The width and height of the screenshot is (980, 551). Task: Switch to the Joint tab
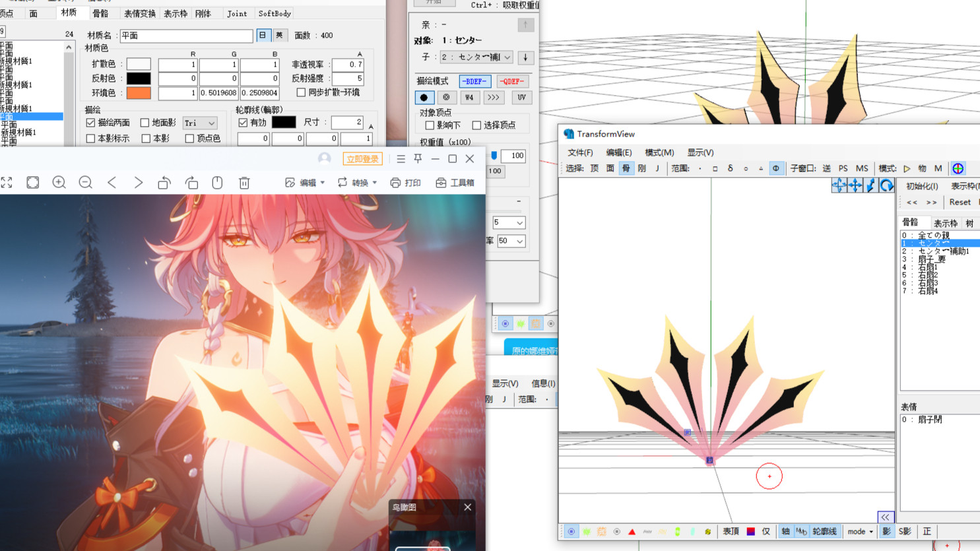pos(236,13)
